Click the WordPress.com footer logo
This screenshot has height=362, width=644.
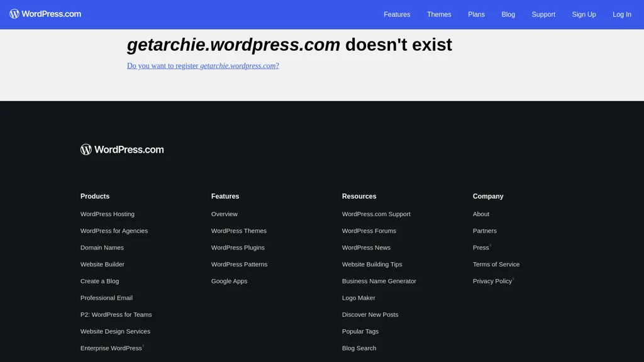tap(122, 150)
